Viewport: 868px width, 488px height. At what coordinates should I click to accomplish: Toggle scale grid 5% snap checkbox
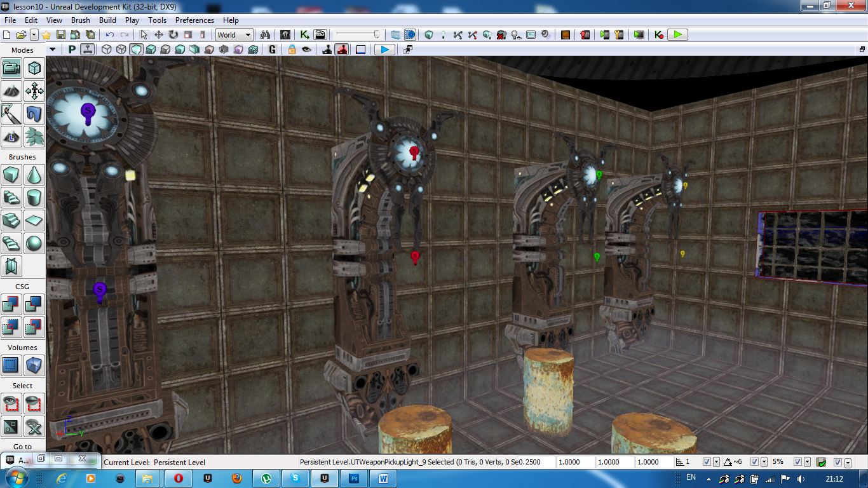tap(797, 462)
